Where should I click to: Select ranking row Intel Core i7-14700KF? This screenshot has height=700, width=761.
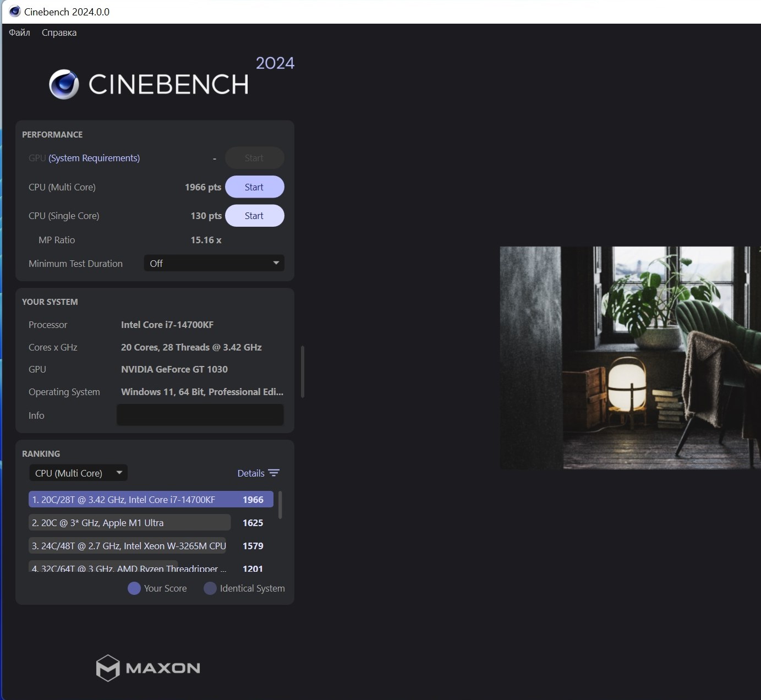tap(151, 500)
